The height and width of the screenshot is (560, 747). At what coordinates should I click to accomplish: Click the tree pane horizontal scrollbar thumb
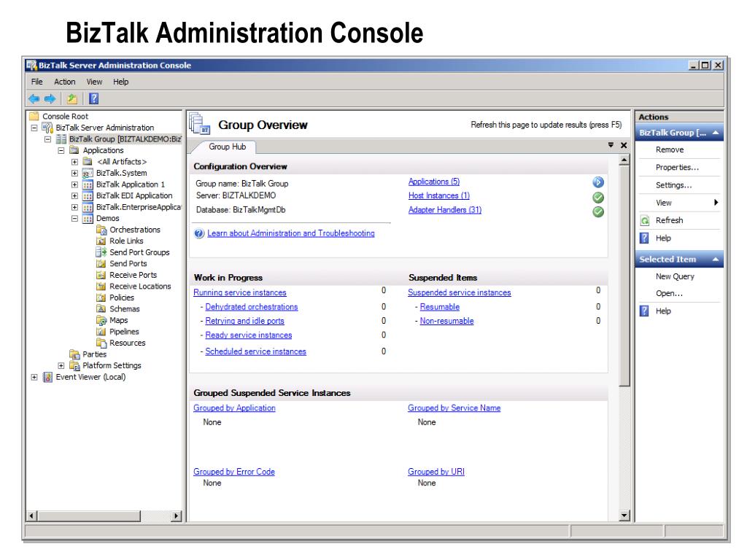point(90,516)
